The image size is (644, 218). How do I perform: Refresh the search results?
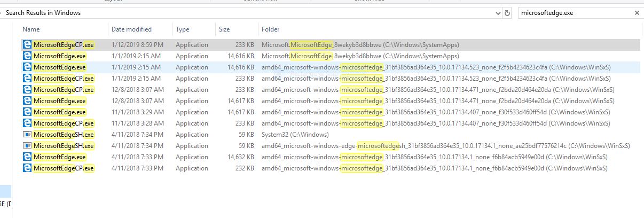507,13
